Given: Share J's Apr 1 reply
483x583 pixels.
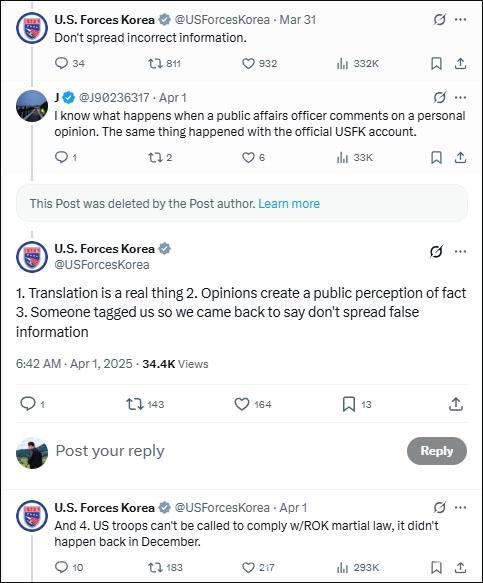Looking at the screenshot, I should 460,158.
